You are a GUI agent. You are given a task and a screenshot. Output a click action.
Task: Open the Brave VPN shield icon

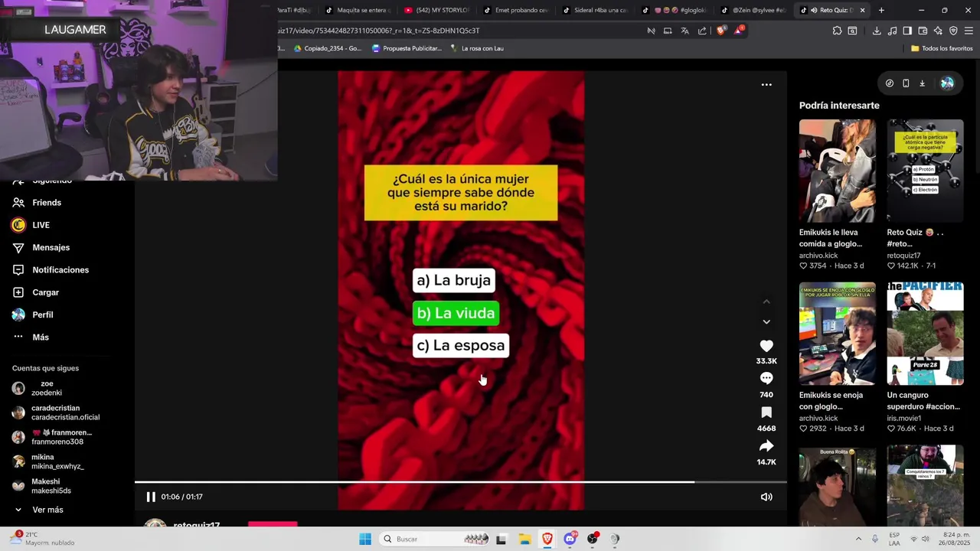(x=953, y=31)
